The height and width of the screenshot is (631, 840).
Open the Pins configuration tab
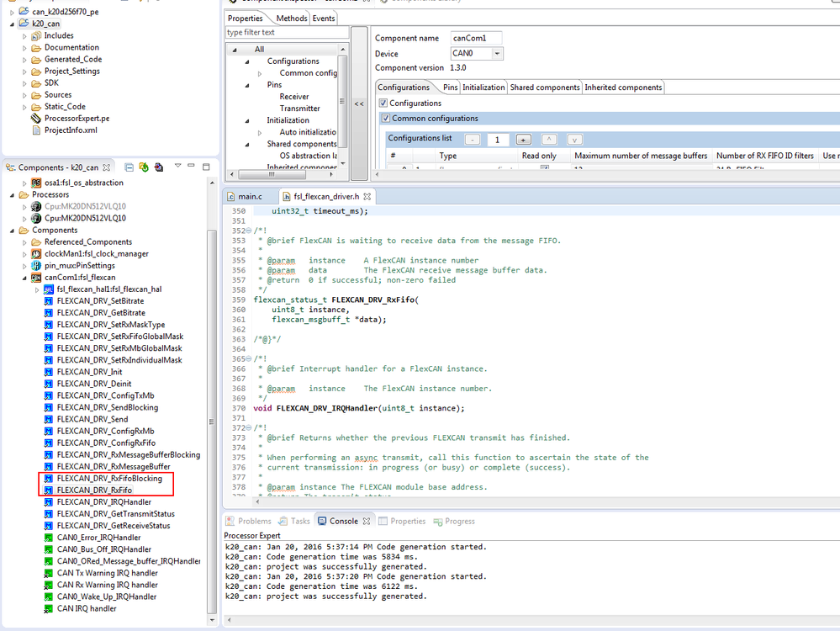click(x=451, y=87)
